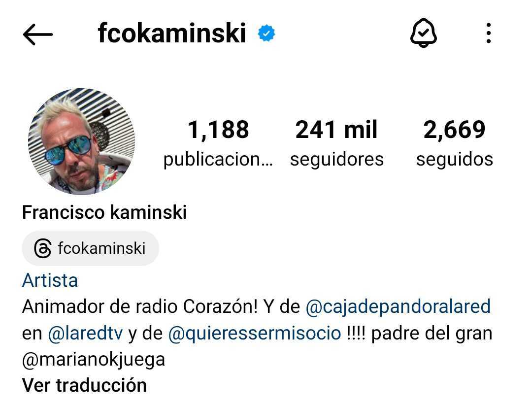532x405 pixels.
Task: Open the fcokaminski profile picture
Action: (x=81, y=141)
